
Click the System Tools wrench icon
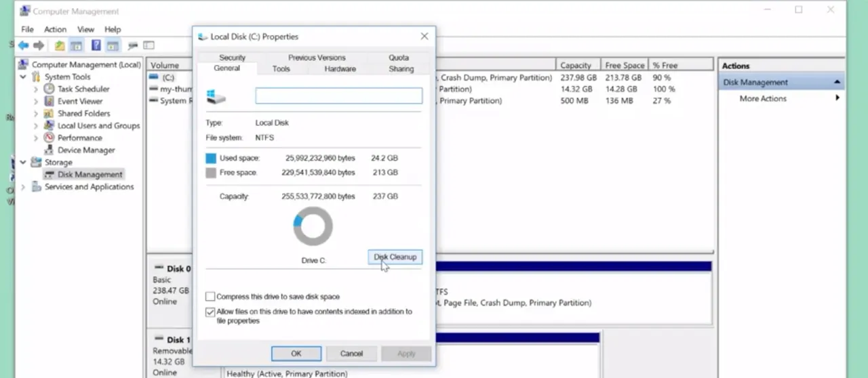(36, 77)
